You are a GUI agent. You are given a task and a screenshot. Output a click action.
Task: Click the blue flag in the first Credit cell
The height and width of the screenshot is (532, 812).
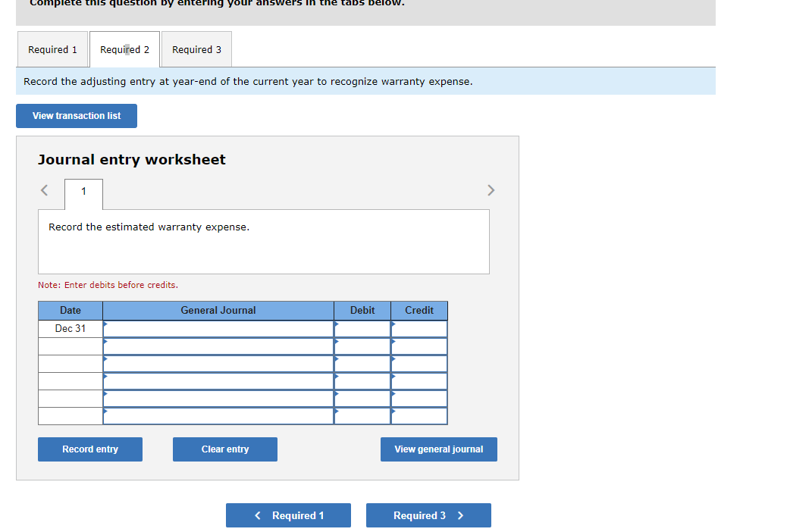coord(393,324)
